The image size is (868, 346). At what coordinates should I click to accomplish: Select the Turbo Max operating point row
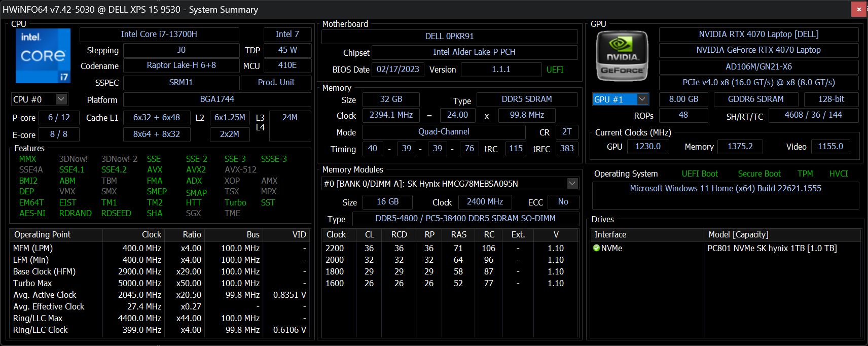pyautogui.click(x=159, y=284)
